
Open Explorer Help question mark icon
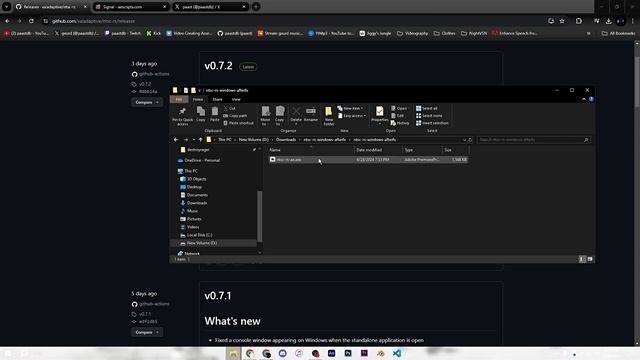click(x=591, y=99)
